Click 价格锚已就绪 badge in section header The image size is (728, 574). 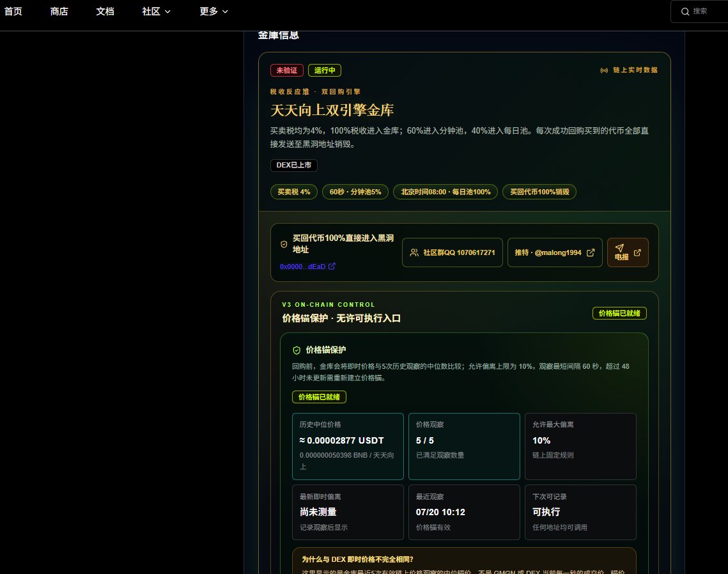coord(619,313)
